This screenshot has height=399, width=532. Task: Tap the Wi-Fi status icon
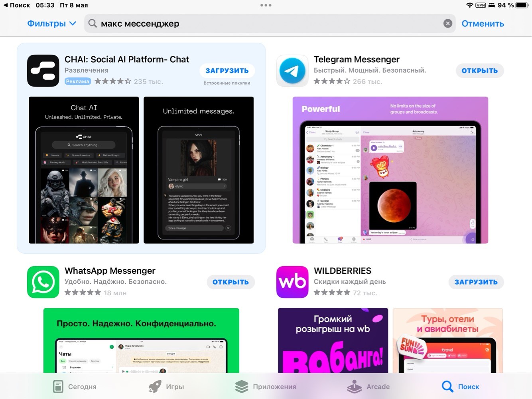coord(470,5)
